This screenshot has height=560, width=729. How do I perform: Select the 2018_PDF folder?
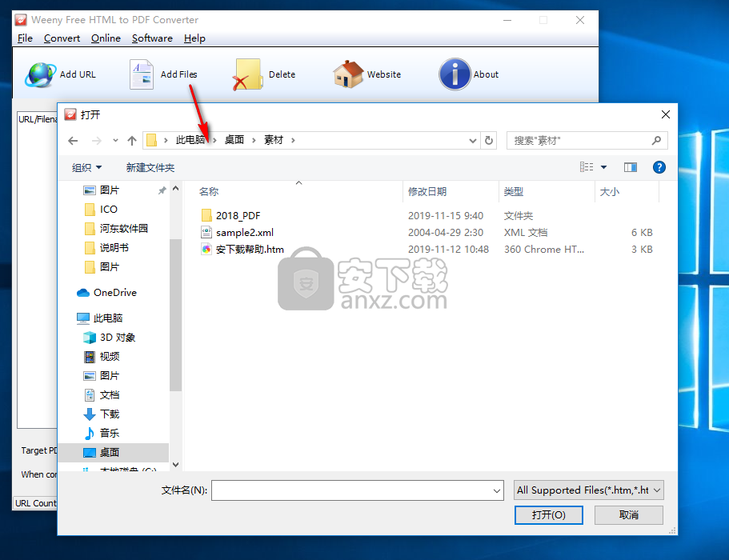click(x=238, y=216)
